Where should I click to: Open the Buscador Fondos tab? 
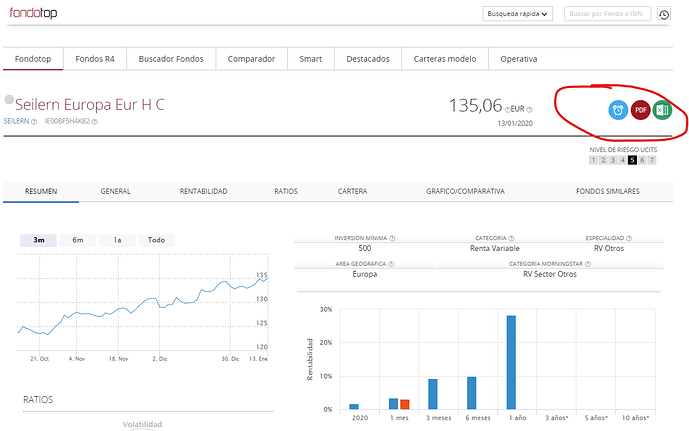171,59
